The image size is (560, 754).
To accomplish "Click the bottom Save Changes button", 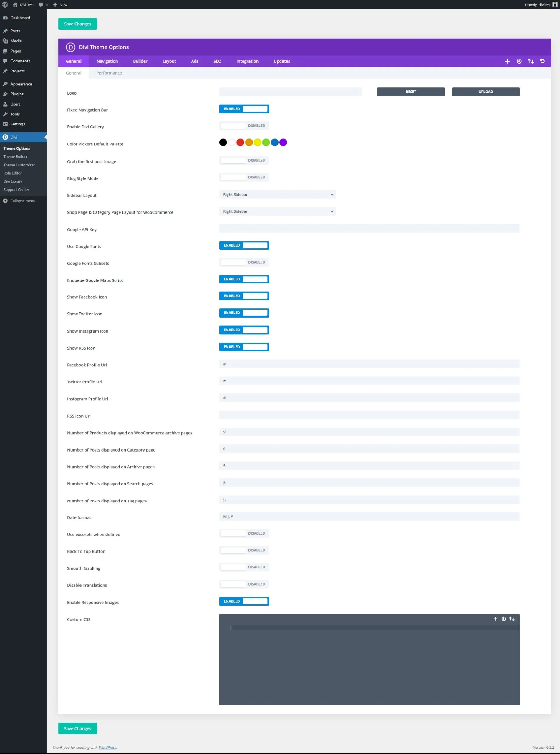I will tap(78, 729).
